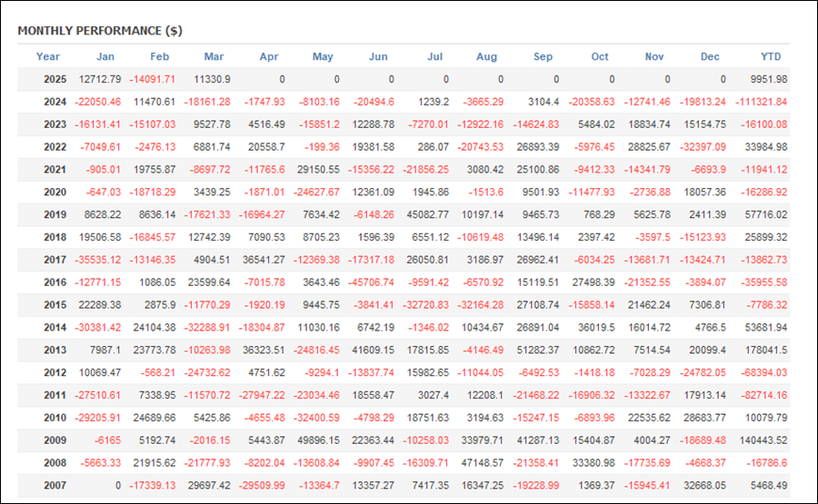Select the Dec column header
818x504 pixels.
coord(710,57)
